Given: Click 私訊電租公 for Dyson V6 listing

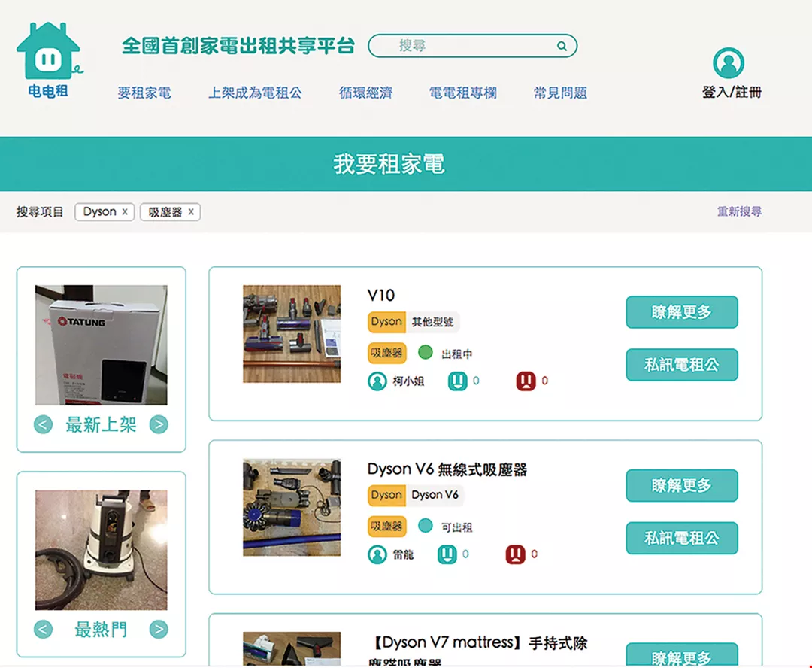Looking at the screenshot, I should pos(681,538).
